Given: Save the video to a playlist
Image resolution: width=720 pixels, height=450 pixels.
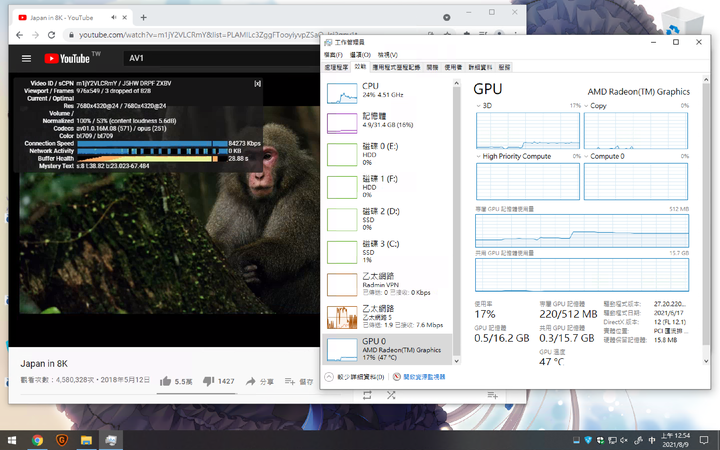Looking at the screenshot, I should point(298,382).
